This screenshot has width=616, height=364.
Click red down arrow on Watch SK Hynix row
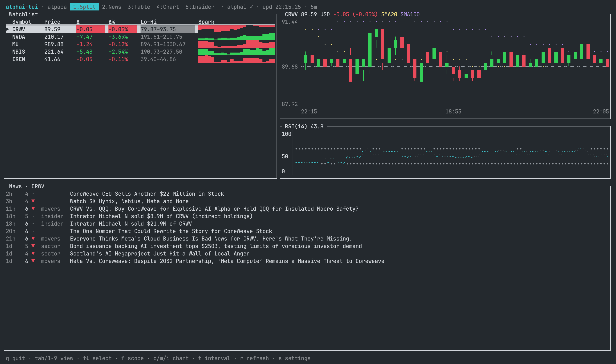point(33,201)
